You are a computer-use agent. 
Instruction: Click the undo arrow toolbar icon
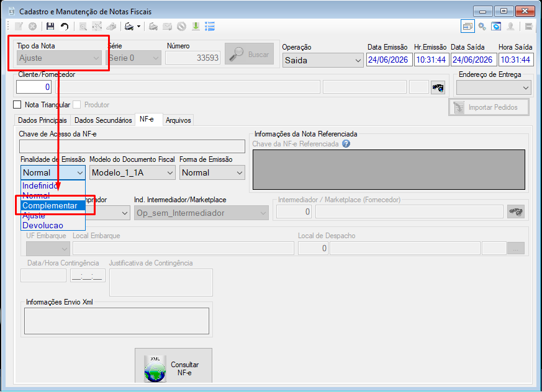pos(65,26)
